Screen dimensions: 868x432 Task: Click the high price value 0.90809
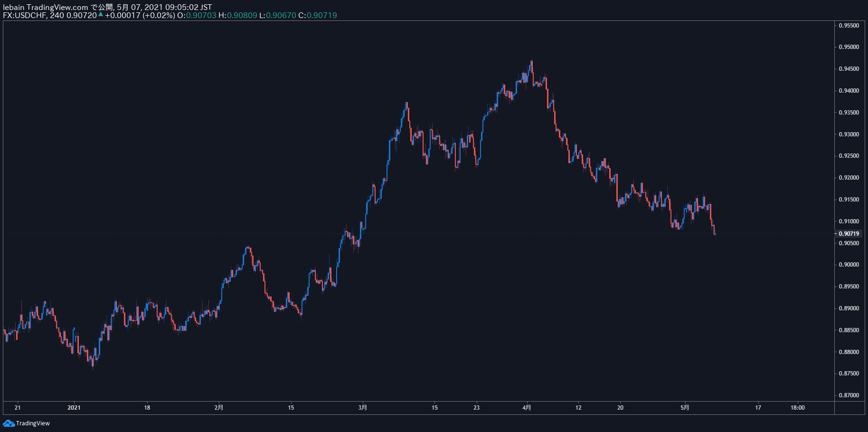242,15
